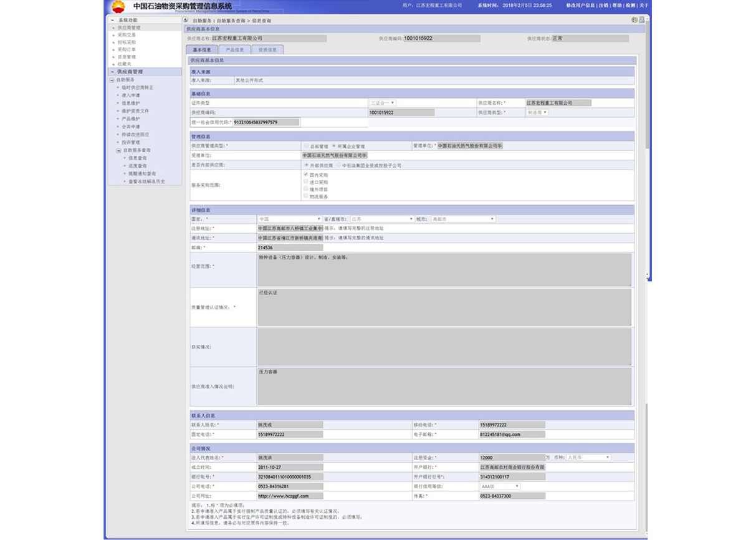756x540 pixels.
Task: Click the 注册资金 field showing 12000
Action: [x=512, y=457]
